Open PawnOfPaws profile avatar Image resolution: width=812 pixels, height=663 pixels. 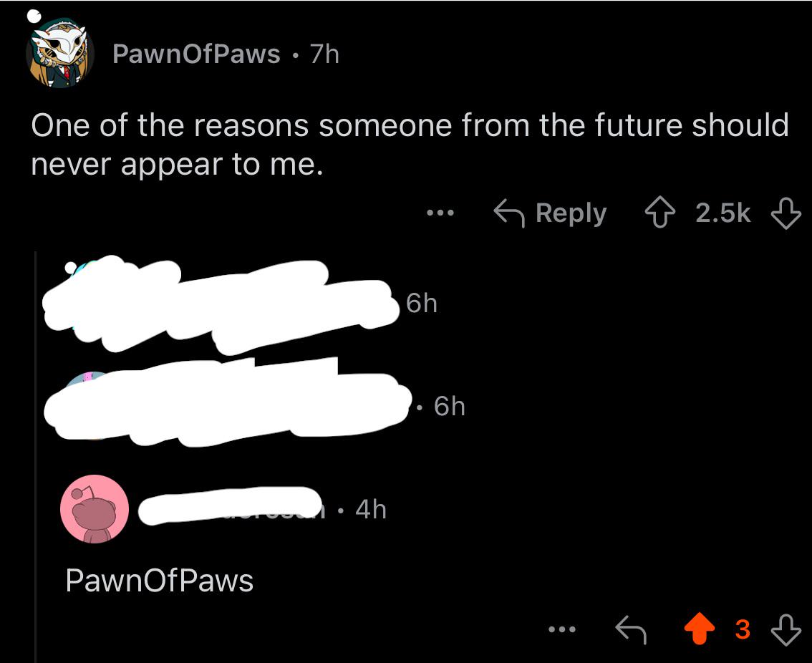59,53
